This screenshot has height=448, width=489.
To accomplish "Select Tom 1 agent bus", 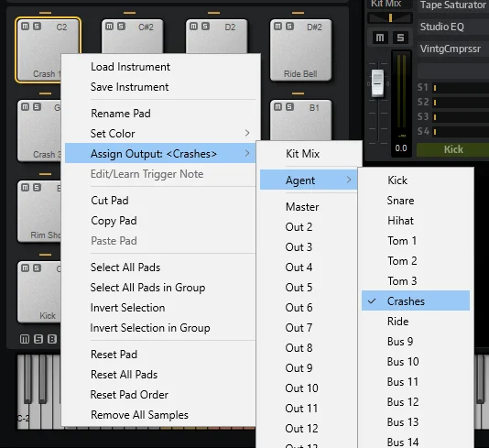I will click(x=416, y=241).
